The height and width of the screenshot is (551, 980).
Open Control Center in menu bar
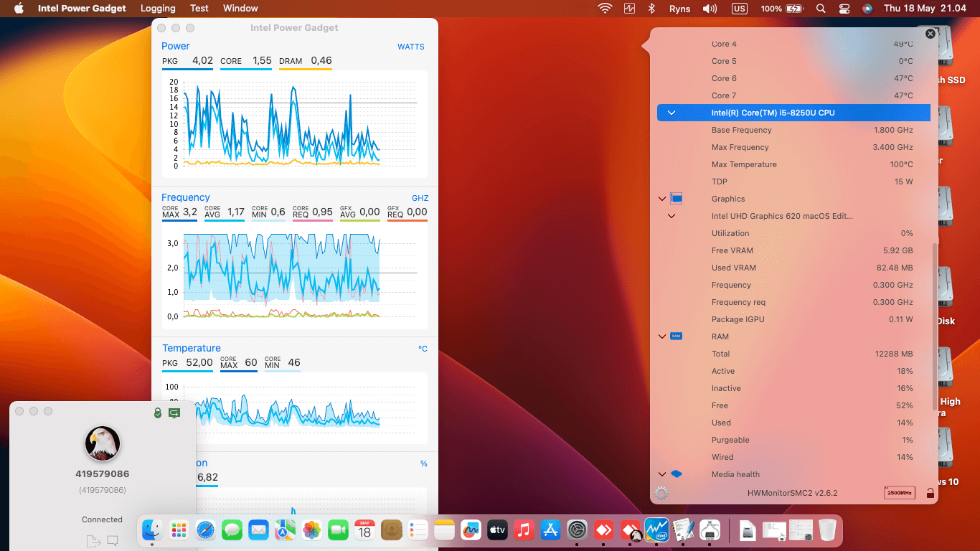pos(844,9)
